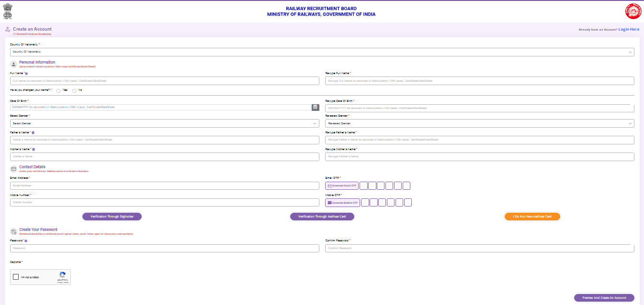Click I Do Not Have Aadhaar Card
Screen dimensions: 644x305
(532, 217)
